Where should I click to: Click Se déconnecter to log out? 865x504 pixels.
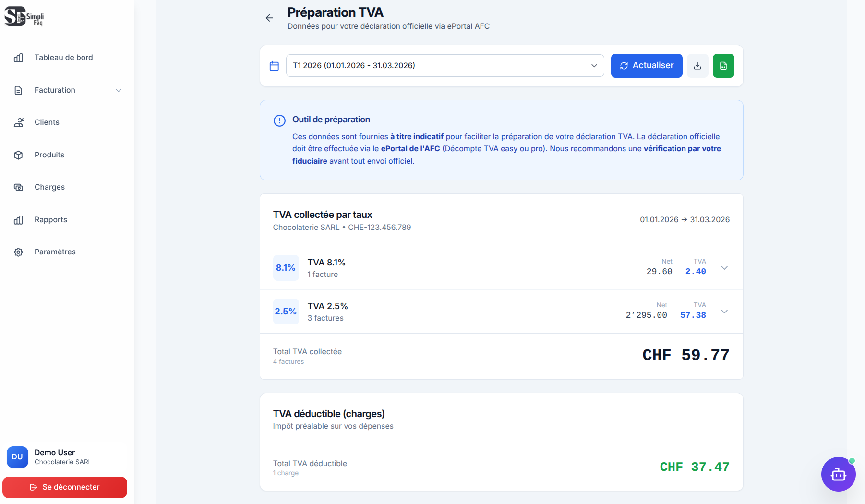(65, 487)
